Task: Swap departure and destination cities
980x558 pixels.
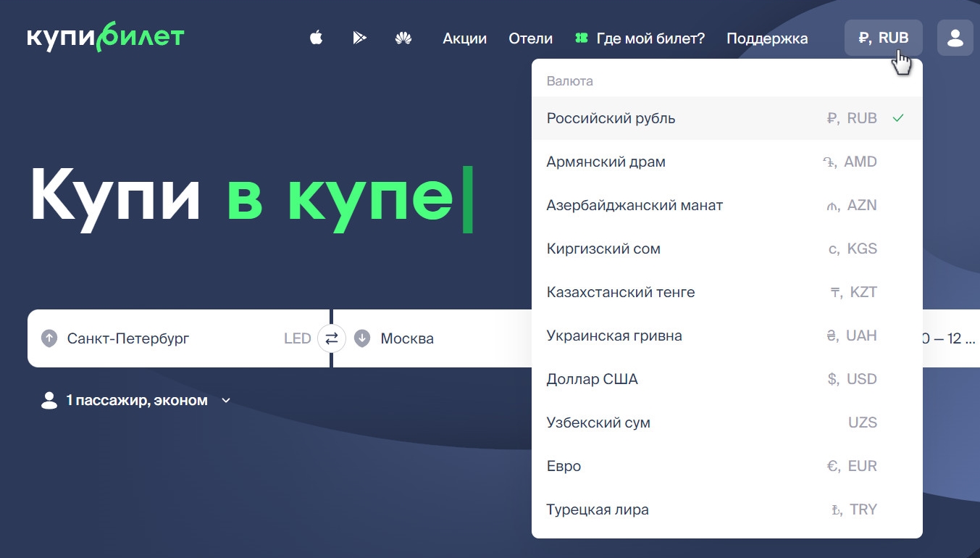Action: point(332,338)
